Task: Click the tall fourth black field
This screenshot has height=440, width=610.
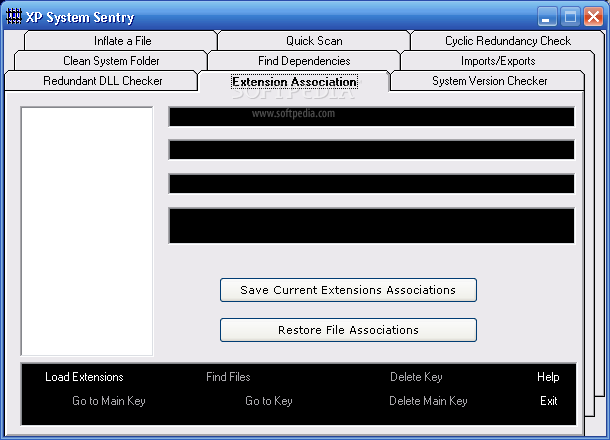Action: (x=372, y=226)
